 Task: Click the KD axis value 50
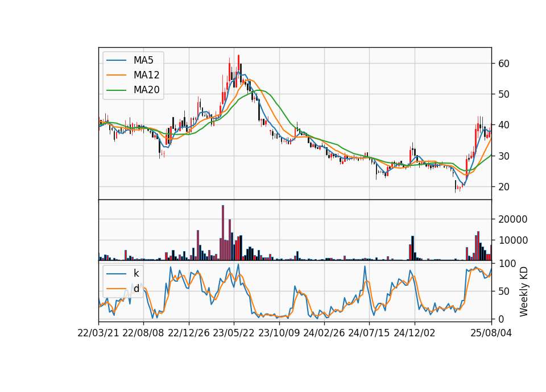coord(504,291)
